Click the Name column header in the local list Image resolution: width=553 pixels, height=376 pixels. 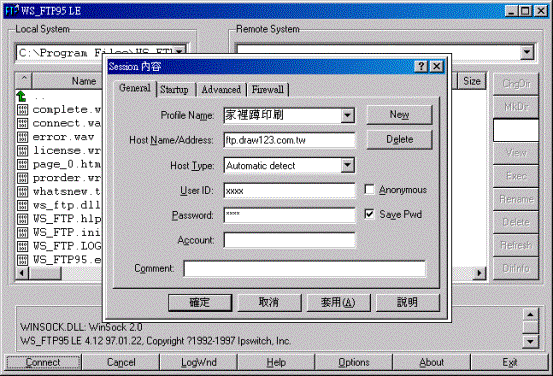pyautogui.click(x=67, y=81)
